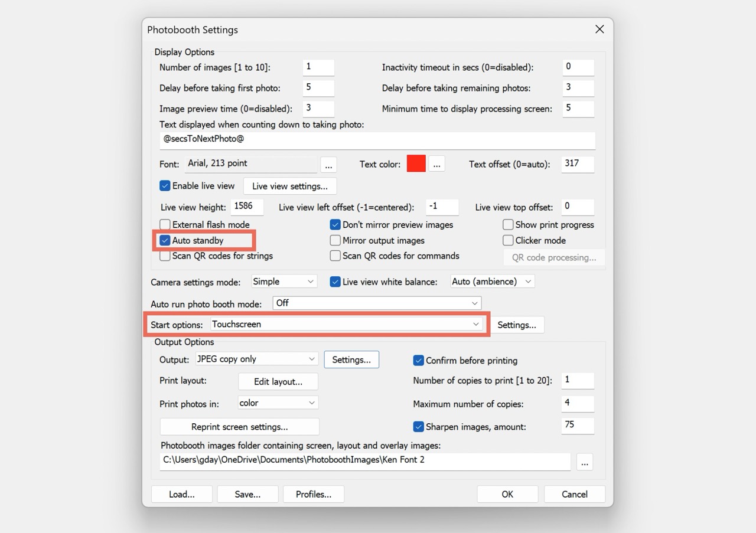Open the Start options dropdown
This screenshot has height=533, width=756.
click(x=346, y=324)
